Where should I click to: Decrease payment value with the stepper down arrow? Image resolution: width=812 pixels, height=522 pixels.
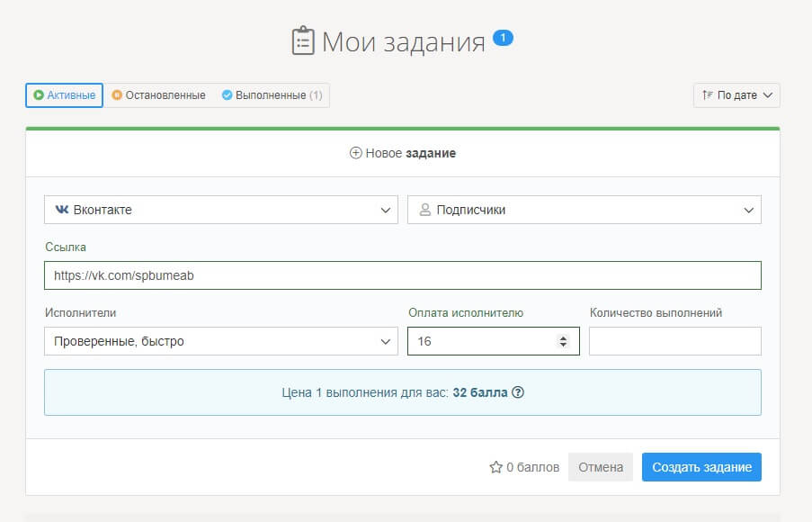click(563, 345)
